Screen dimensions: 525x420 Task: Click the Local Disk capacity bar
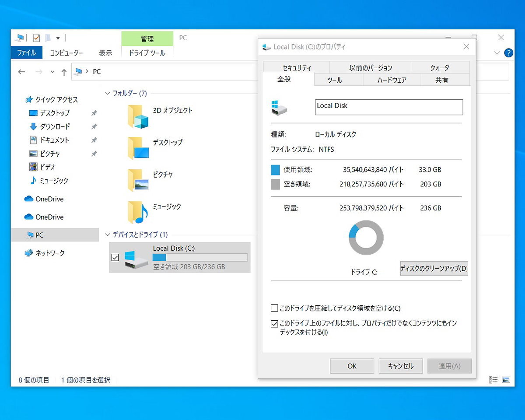tap(200, 257)
